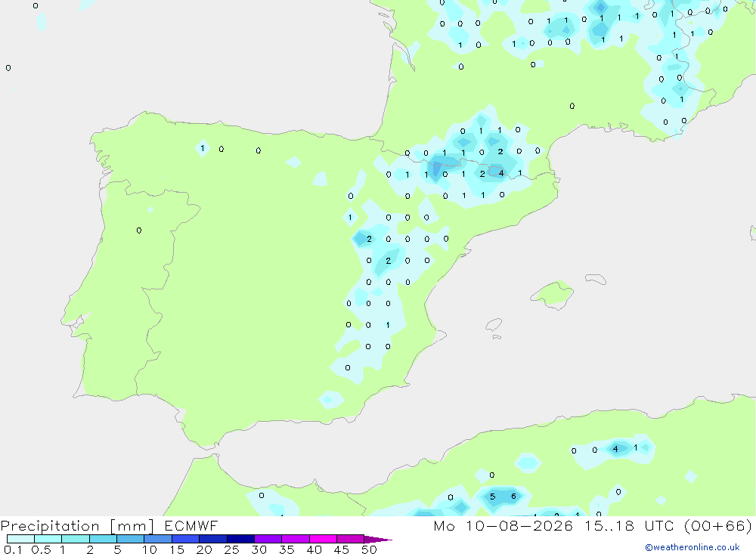Viewport: 756px width, 554px height.
Task: Click the legend value '10'
Action: (x=150, y=549)
